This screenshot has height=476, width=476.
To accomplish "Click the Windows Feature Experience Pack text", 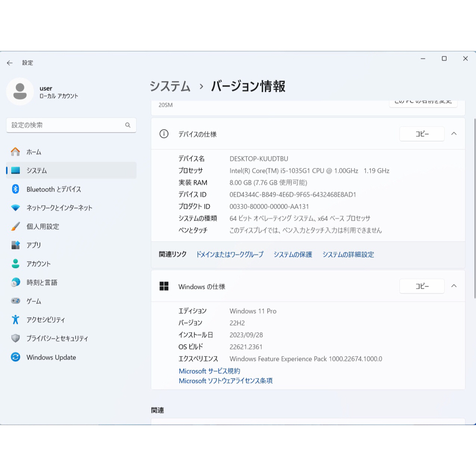I will [306, 359].
